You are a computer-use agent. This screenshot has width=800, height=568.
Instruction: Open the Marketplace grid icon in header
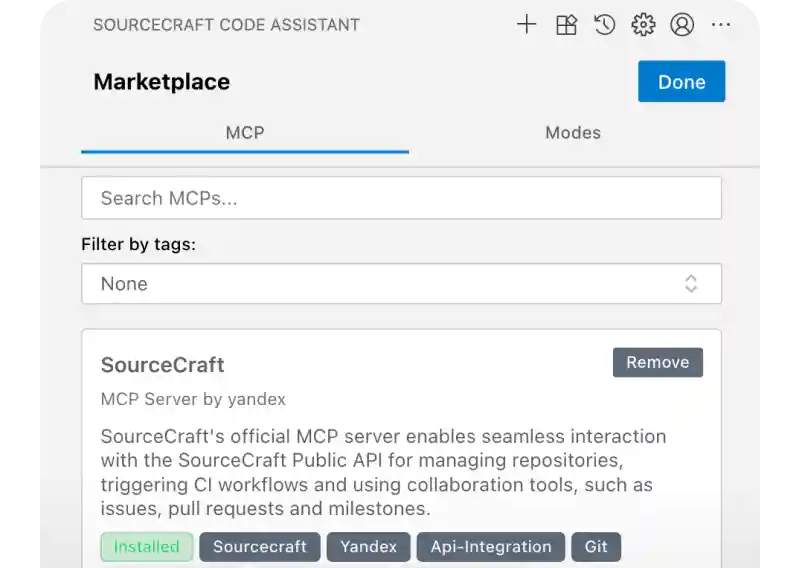[x=566, y=25]
